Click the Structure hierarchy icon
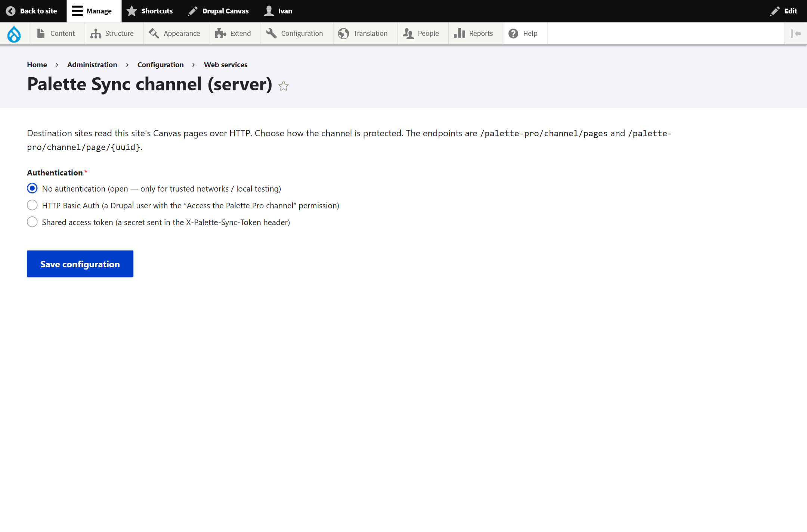This screenshot has height=532, width=807. point(96,34)
